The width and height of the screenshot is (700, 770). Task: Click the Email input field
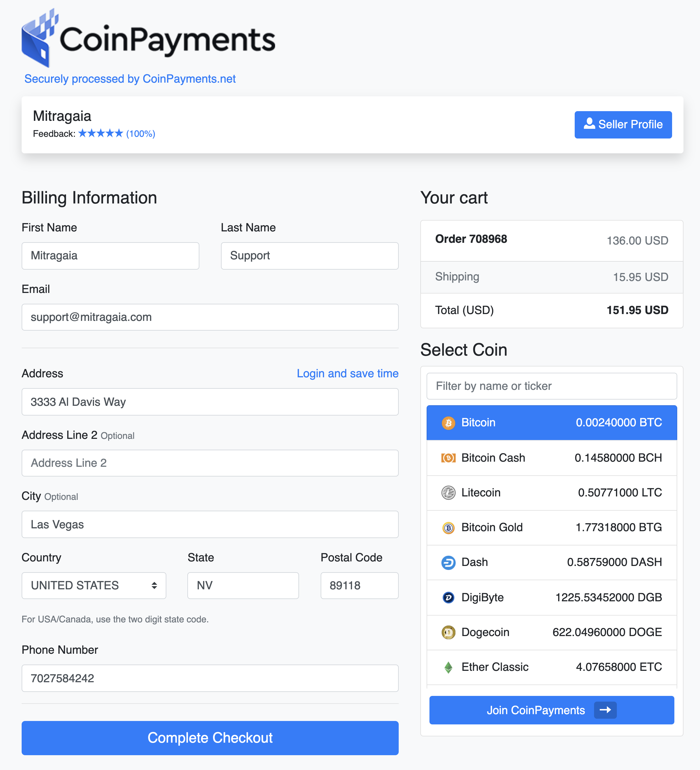coord(210,317)
